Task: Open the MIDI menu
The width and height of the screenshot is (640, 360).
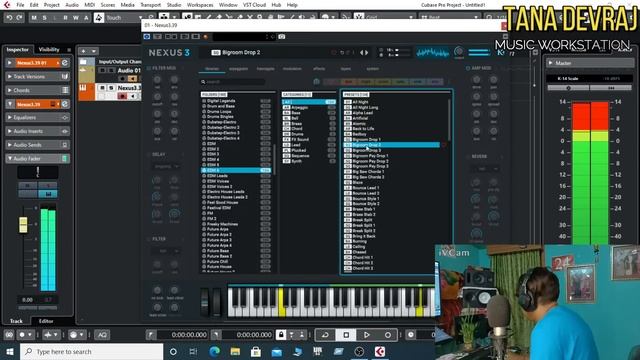Action: (89, 5)
